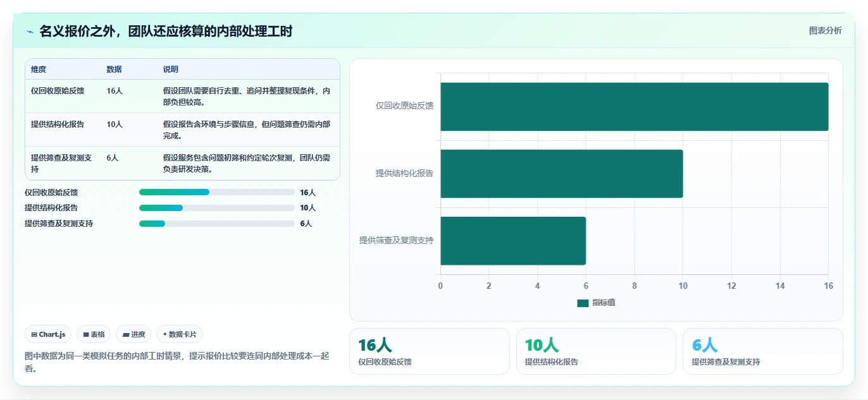Click the 10人 value beside the progress bar
Image resolution: width=868 pixels, height=400 pixels.
coord(307,207)
